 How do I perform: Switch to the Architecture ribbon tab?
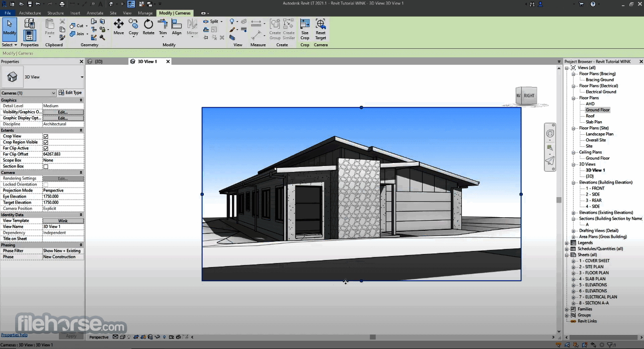click(30, 13)
